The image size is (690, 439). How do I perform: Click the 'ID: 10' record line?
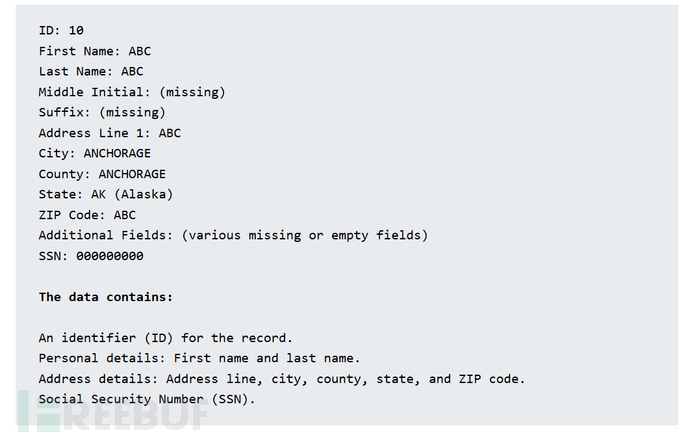click(61, 30)
